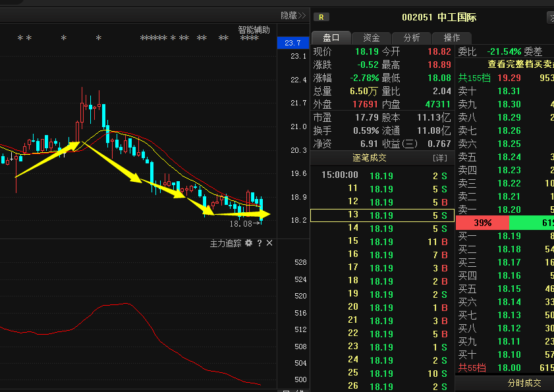Open full order book via 查看完整档买卖
This screenshot has width=554, height=392.
pyautogui.click(x=521, y=65)
